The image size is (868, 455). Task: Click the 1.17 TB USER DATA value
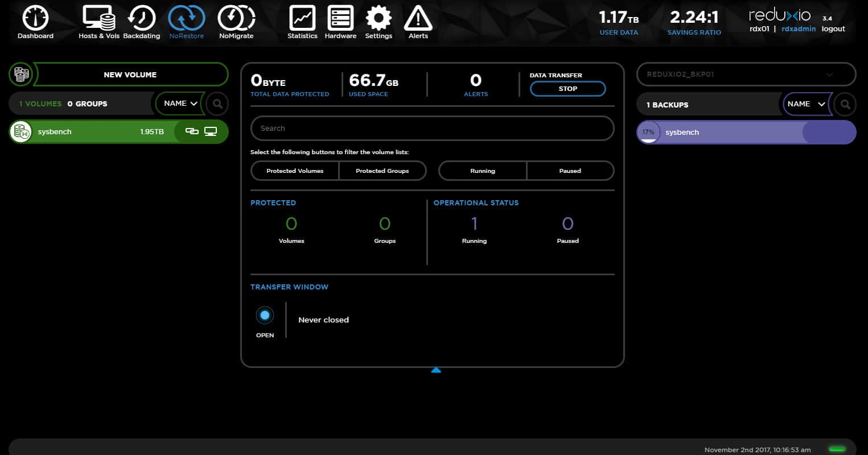coord(619,18)
